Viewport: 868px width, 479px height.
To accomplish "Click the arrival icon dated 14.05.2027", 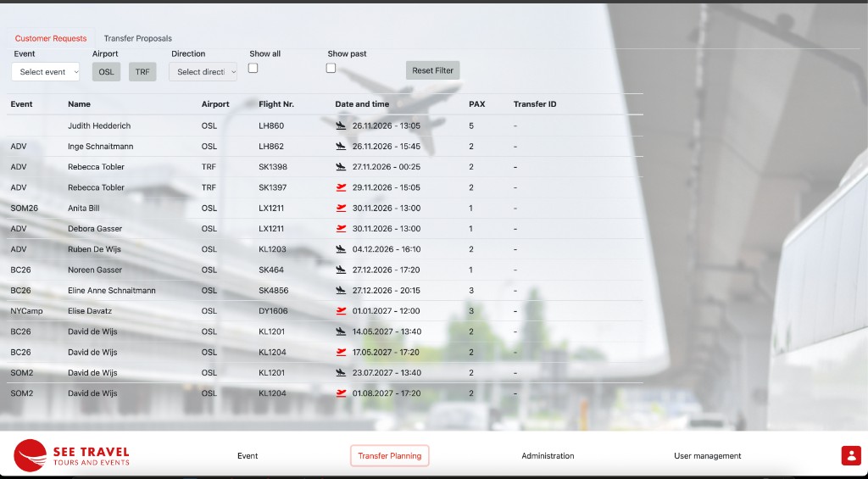I will [x=341, y=331].
